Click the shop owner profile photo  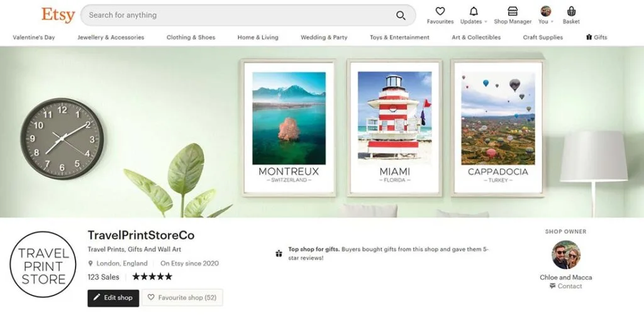point(565,255)
